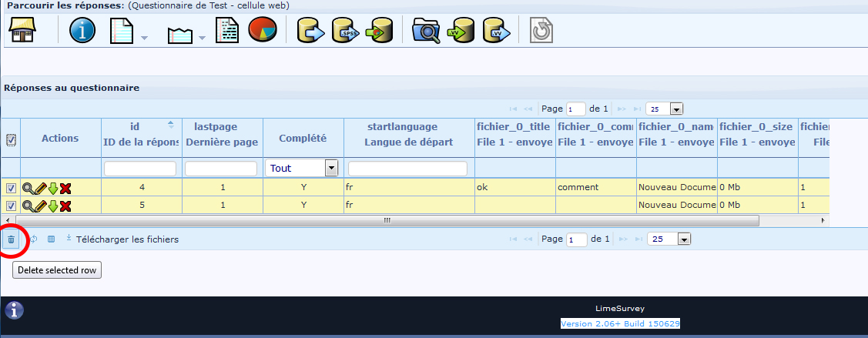868x338 pixels.
Task: Expand the display responses document icon dropdown arrow
Action: coord(144,37)
